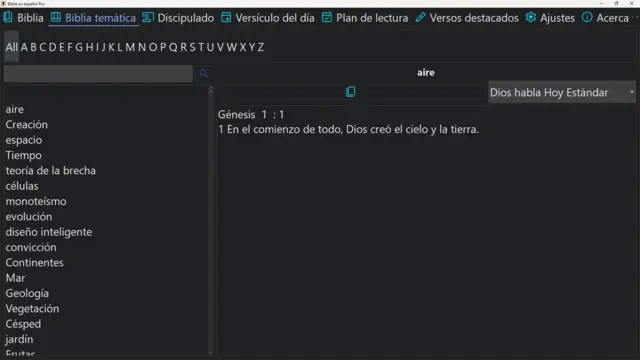Image resolution: width=640 pixels, height=360 pixels.
Task: Filter topics by letter N
Action: coord(142,47)
